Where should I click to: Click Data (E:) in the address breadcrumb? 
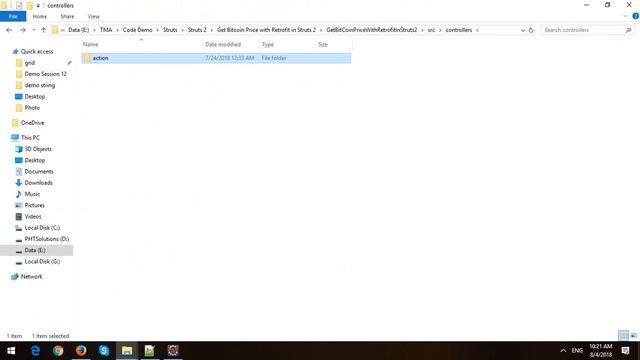tap(78, 30)
